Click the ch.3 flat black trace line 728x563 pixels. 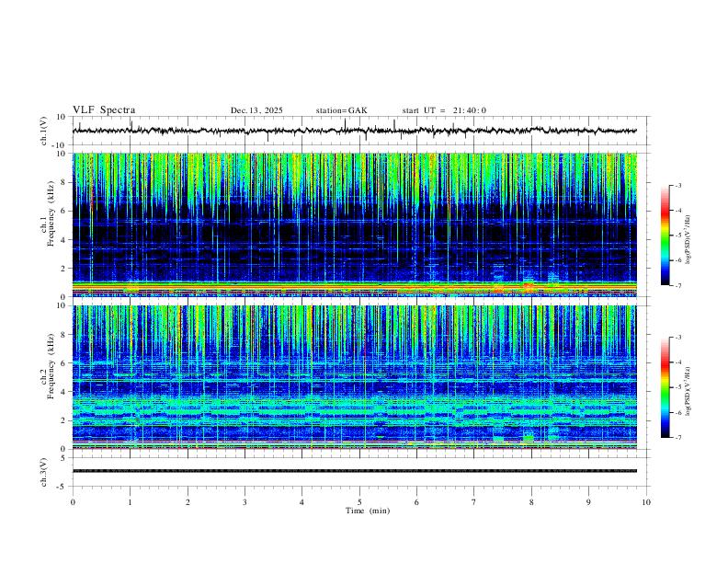tap(355, 471)
